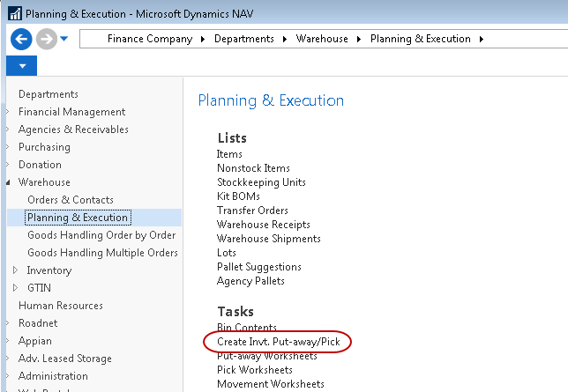Click Warehouse in the address bar breadcrumb
This screenshot has width=568, height=392.
point(321,39)
